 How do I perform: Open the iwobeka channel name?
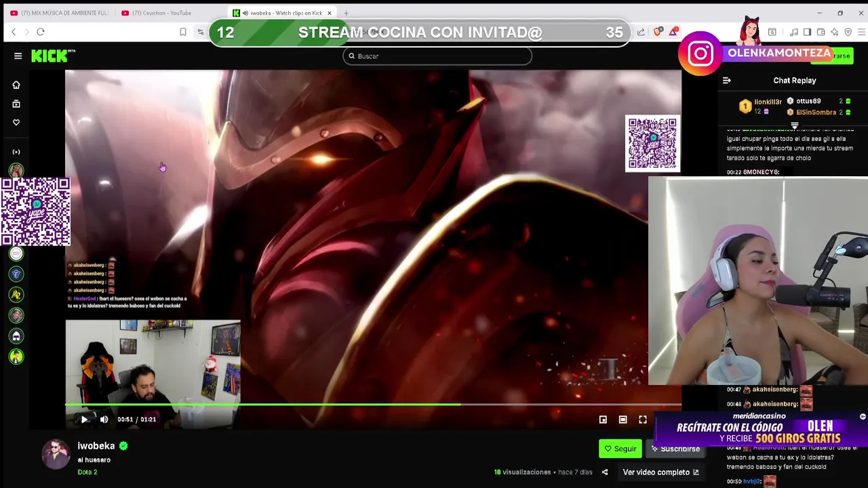(96, 446)
